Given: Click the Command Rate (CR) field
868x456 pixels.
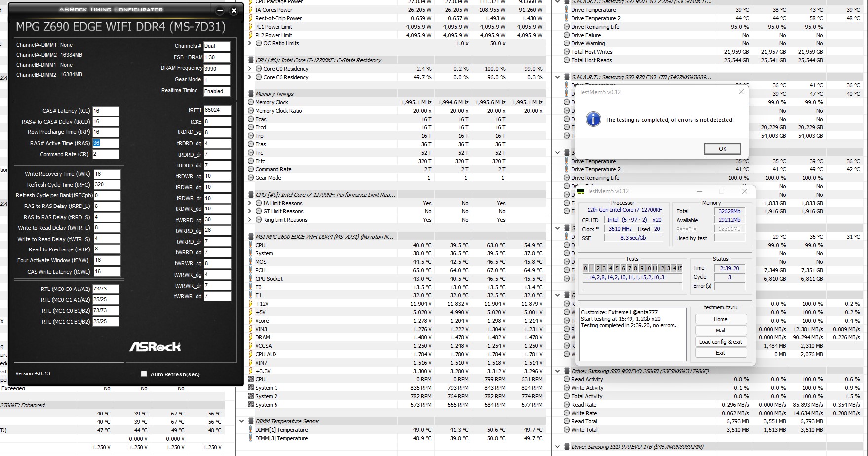Looking at the screenshot, I should [106, 154].
